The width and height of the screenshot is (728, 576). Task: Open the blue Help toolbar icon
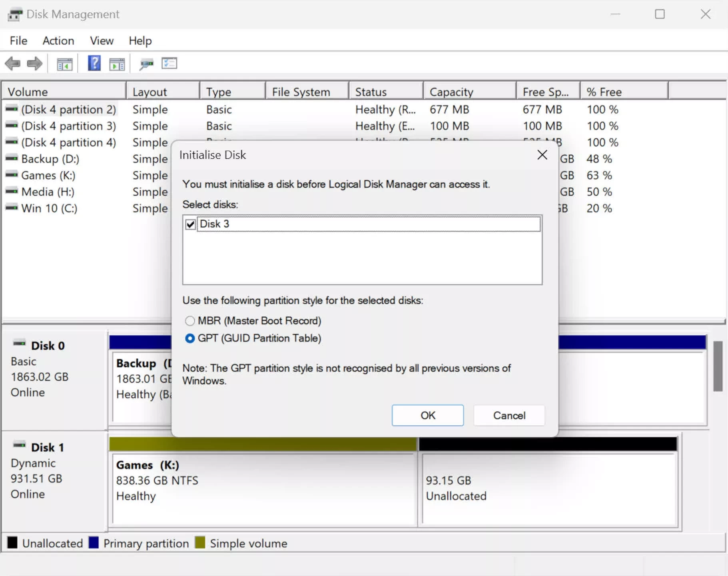coord(94,63)
